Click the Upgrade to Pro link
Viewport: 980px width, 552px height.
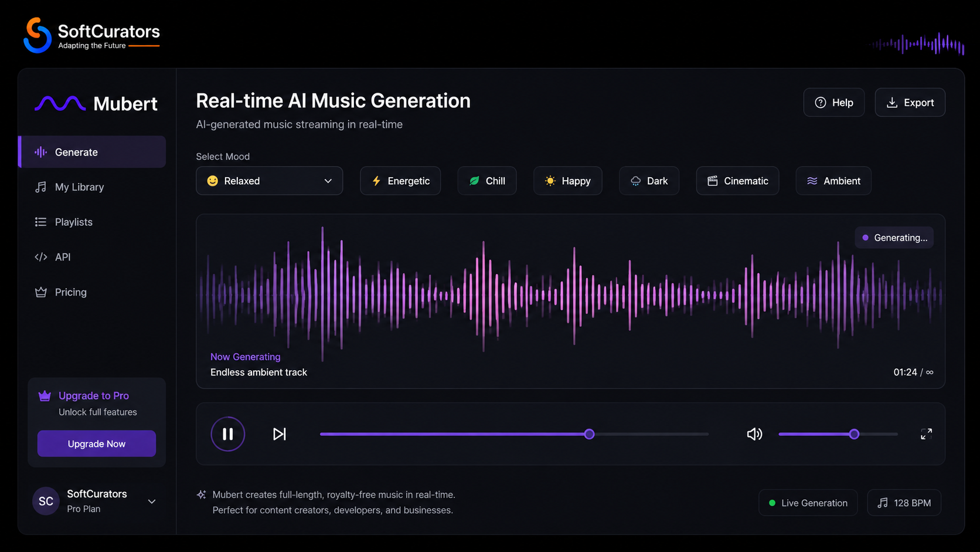click(94, 396)
